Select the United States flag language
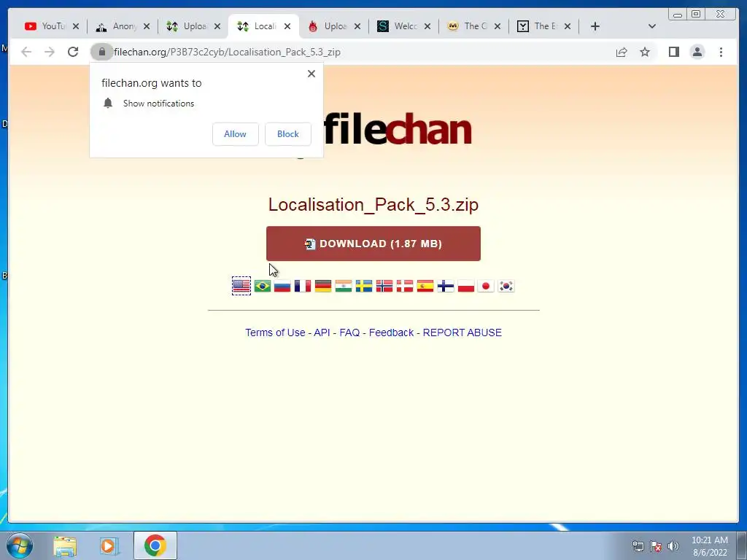This screenshot has width=747, height=560. (x=241, y=286)
